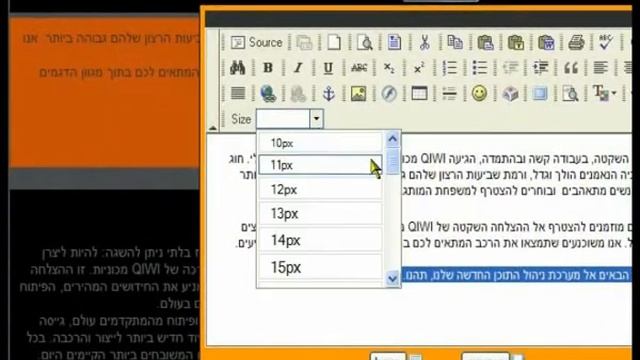Insert an anchor with the anchor icon
The width and height of the screenshot is (640, 360).
(x=329, y=93)
